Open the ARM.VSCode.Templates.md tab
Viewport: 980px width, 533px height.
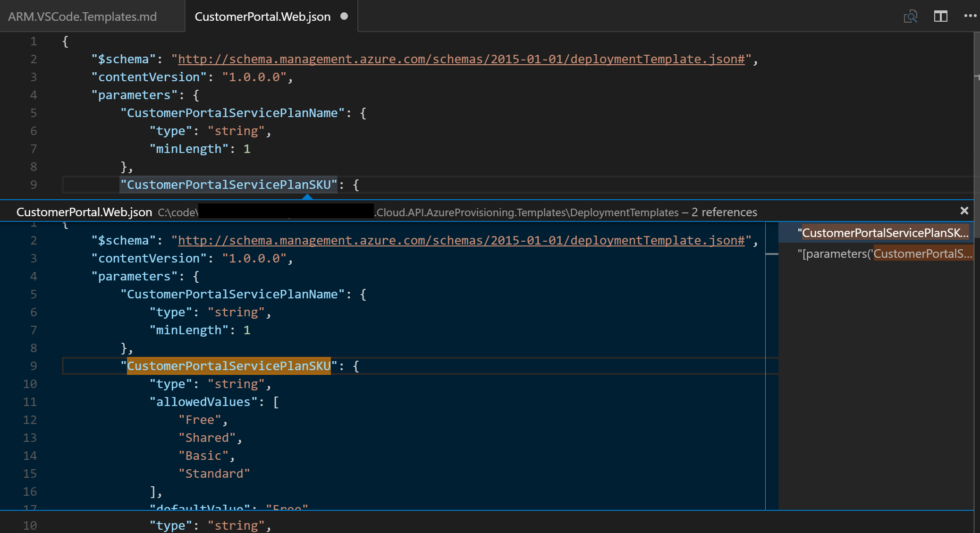tap(83, 17)
